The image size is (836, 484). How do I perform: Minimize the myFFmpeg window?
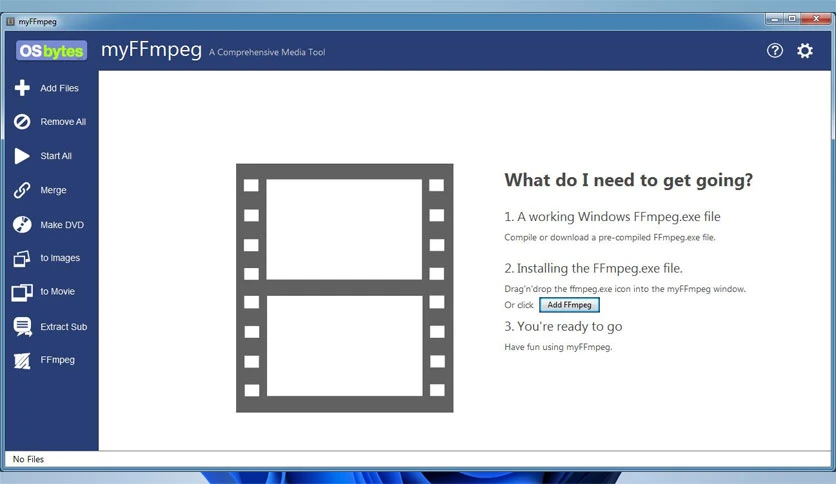775,19
